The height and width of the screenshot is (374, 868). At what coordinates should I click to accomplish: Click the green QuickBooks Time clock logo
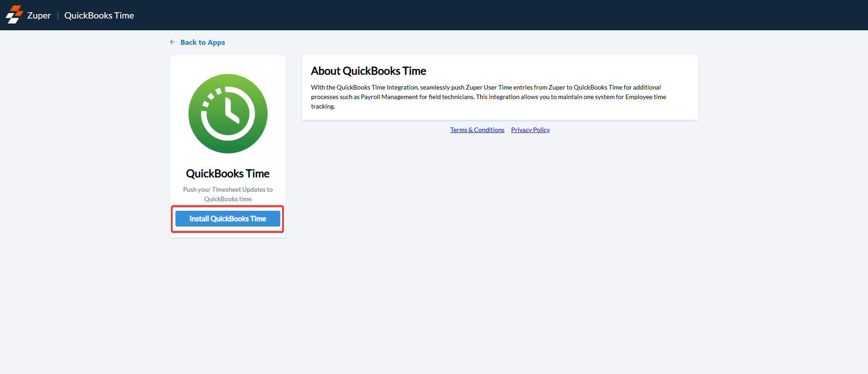pos(228,114)
